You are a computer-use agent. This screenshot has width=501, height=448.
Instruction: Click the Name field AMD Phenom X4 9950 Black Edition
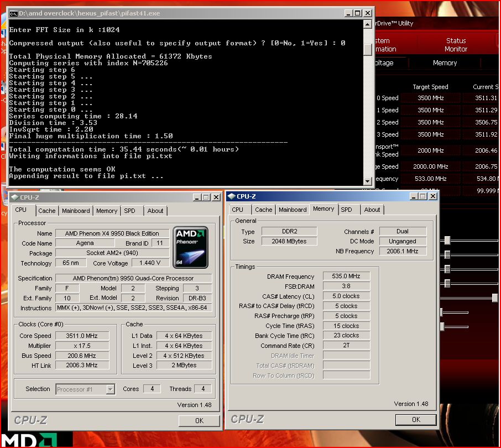(x=112, y=233)
